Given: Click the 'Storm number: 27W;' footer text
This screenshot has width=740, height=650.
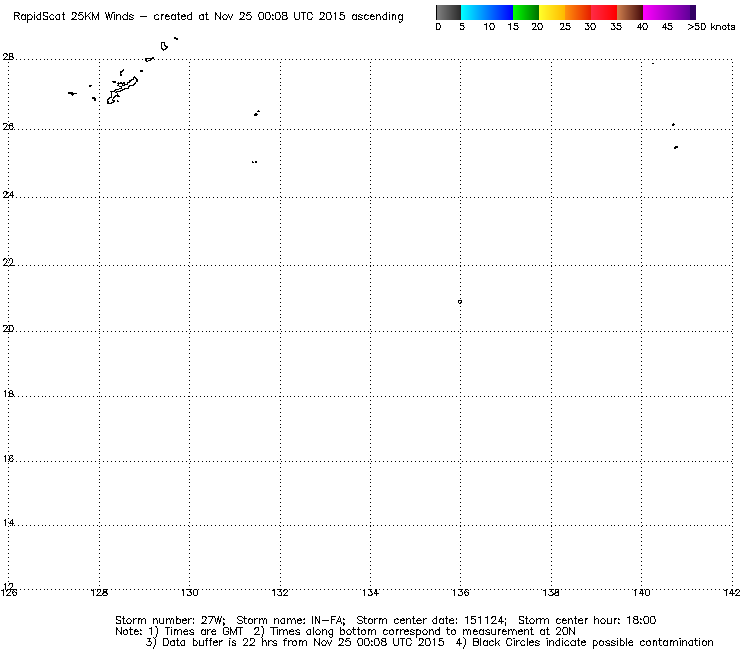Looking at the screenshot, I should point(170,620).
